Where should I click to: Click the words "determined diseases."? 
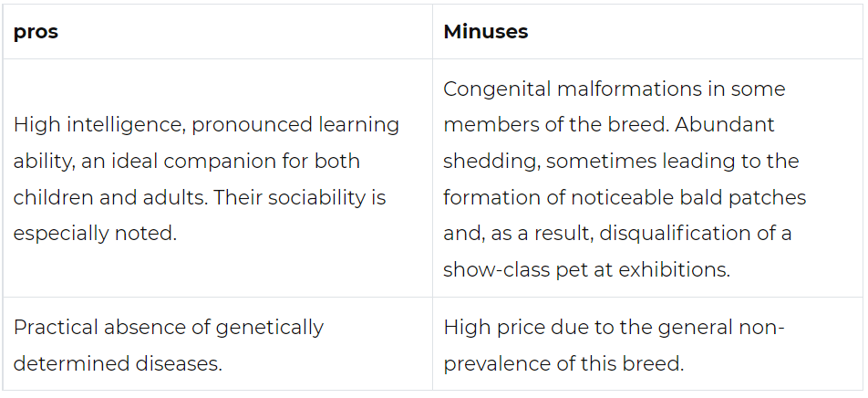118,364
